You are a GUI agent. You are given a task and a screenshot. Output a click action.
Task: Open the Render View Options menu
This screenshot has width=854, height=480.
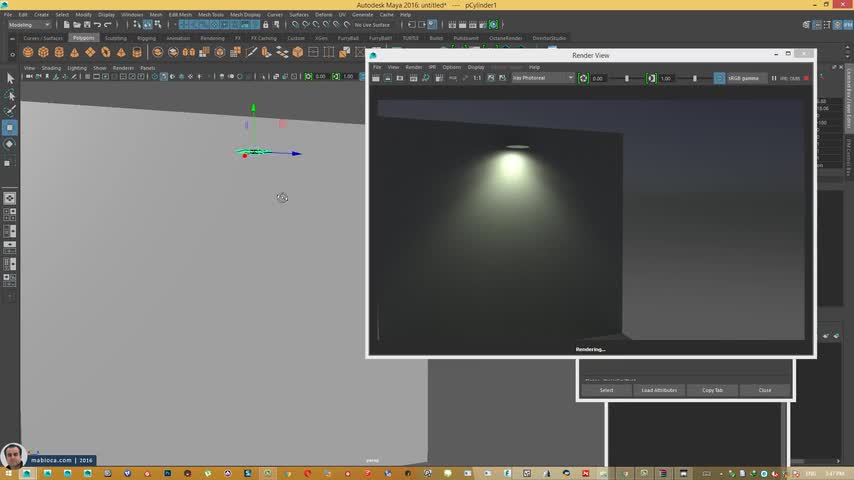pyautogui.click(x=452, y=67)
